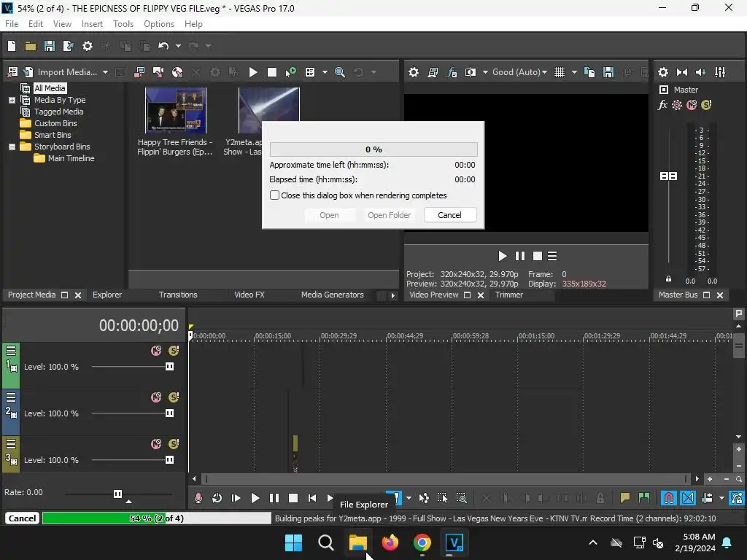Toggle Master bus solo button
This screenshot has height=560, width=747.
click(x=706, y=105)
